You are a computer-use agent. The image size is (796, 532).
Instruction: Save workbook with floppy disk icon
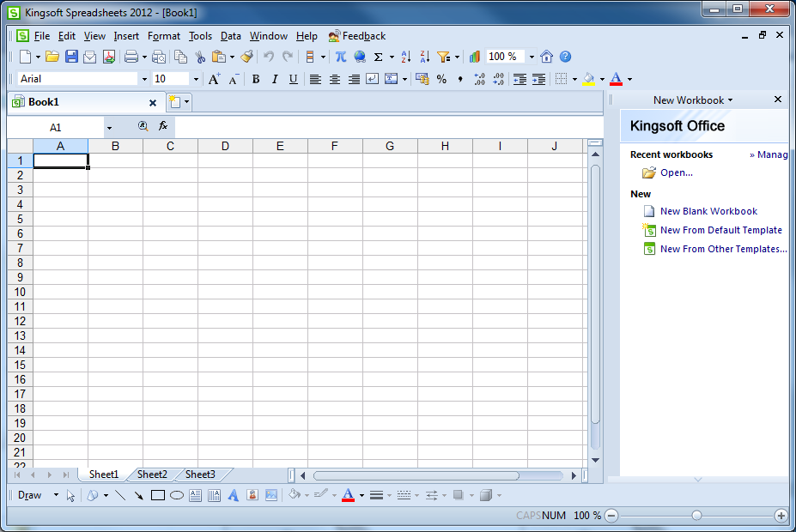(71, 57)
